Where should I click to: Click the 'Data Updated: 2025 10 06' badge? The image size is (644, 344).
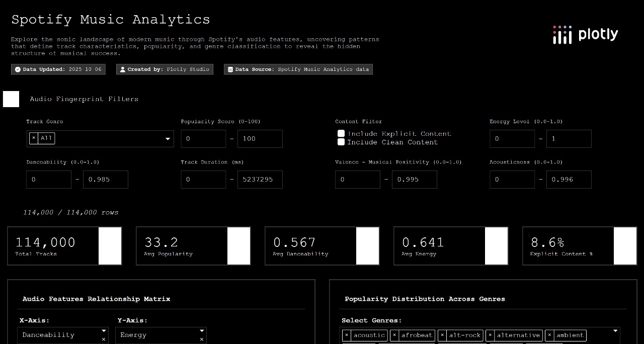pos(58,69)
